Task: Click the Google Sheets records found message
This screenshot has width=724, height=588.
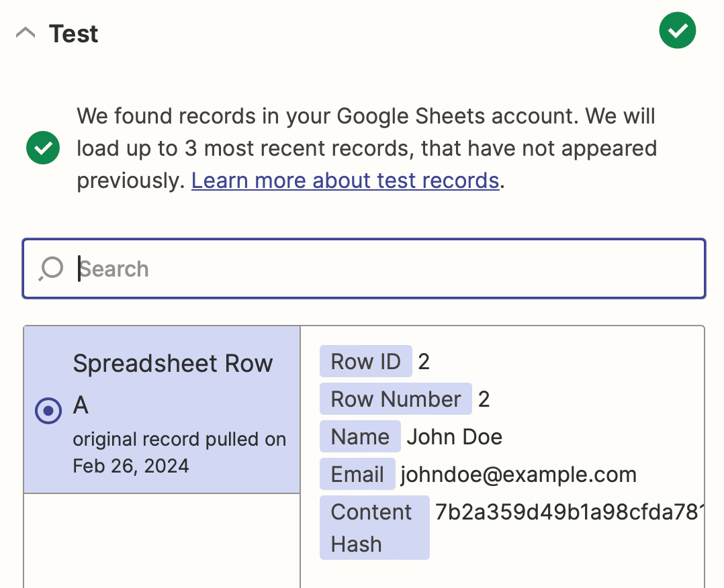Action: pos(366,148)
